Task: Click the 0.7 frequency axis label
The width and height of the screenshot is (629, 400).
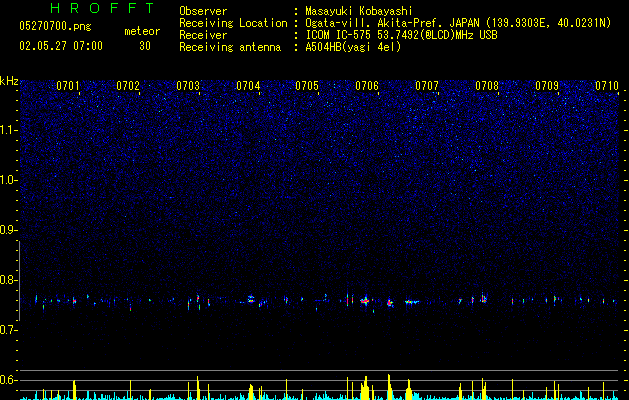Action: pyautogui.click(x=8, y=330)
